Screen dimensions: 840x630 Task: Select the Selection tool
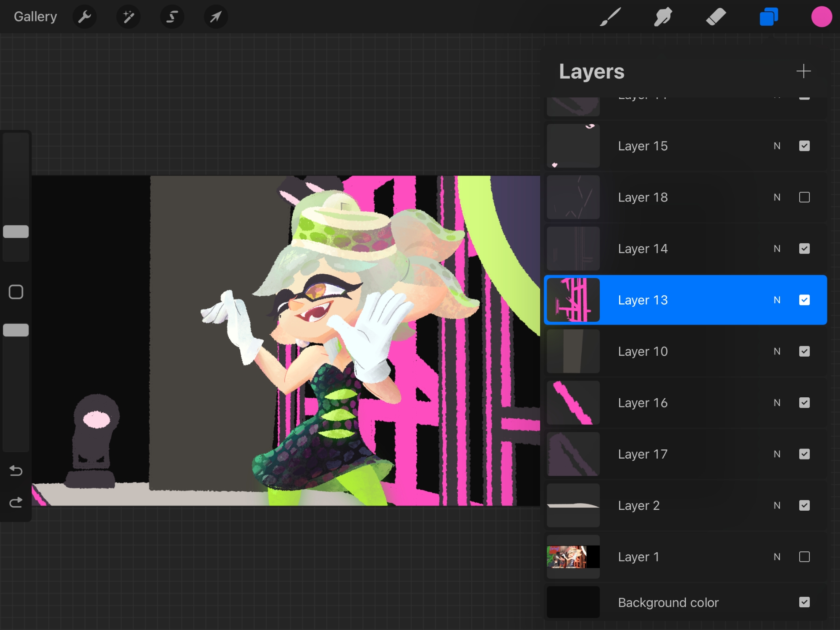(x=172, y=17)
